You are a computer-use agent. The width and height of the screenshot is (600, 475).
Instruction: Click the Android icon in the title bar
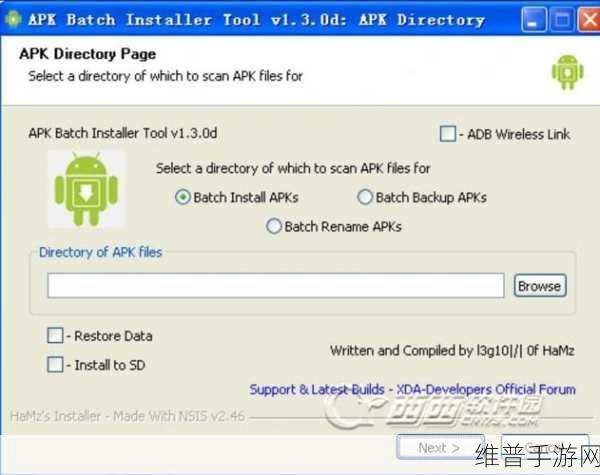[14, 19]
